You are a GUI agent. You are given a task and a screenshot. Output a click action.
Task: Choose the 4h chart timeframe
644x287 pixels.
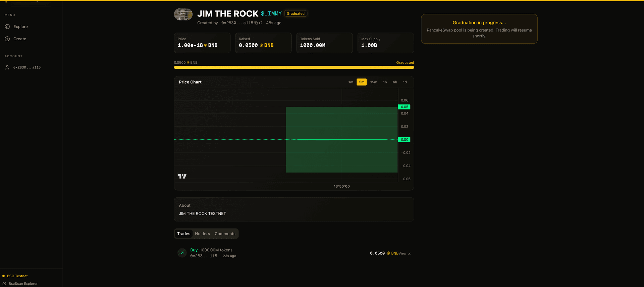(x=395, y=82)
